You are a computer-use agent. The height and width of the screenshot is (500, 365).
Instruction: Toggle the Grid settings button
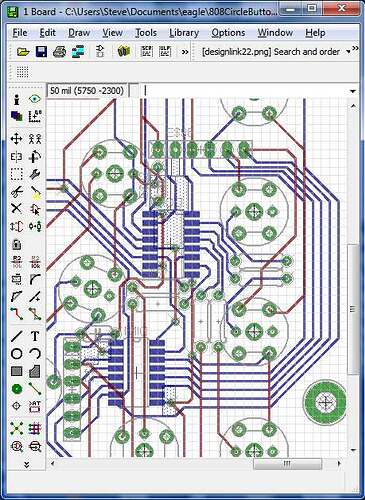click(x=22, y=71)
